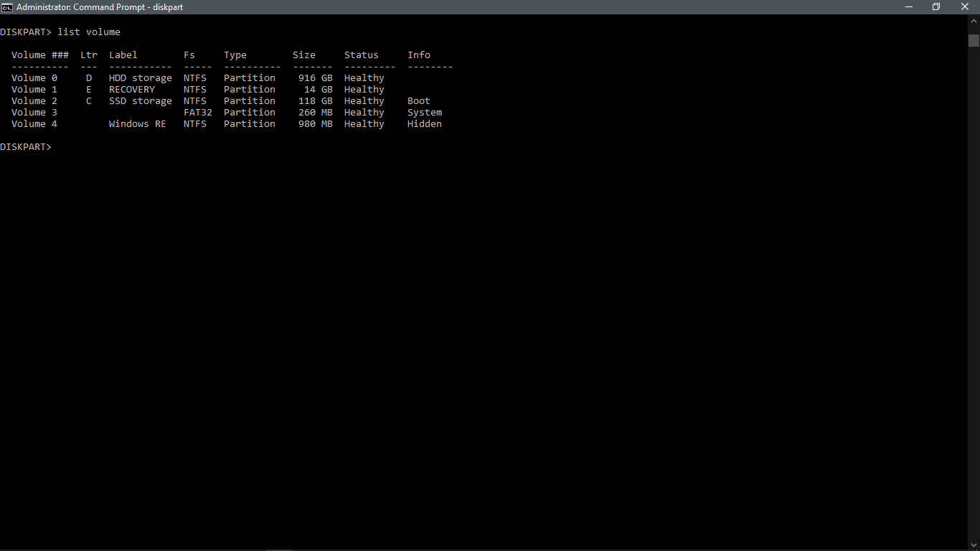
Task: Click the window title 'Administrator: Command Prompt - diskpart'
Action: (100, 7)
